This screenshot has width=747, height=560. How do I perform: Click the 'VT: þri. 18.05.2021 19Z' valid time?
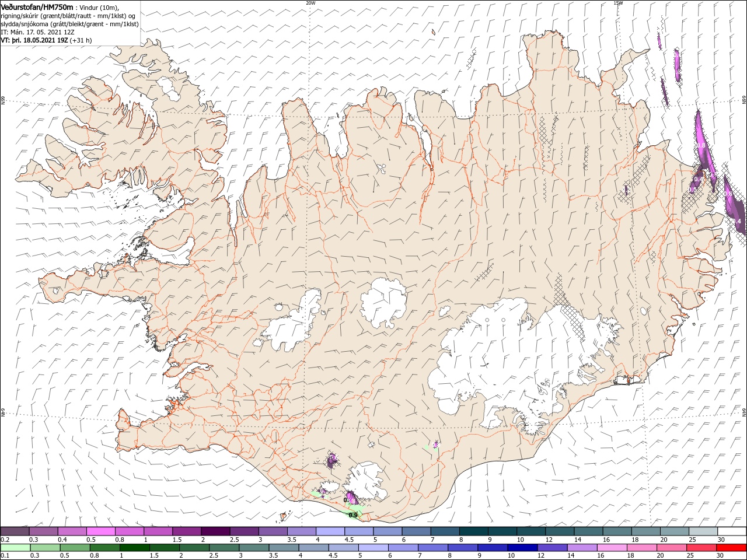click(x=34, y=40)
